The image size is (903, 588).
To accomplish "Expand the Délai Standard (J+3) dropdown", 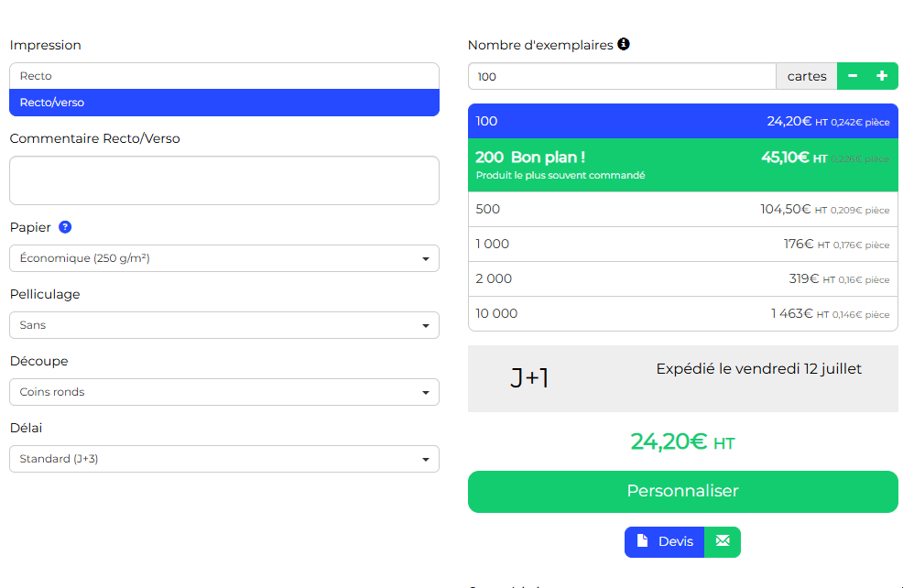I will click(224, 459).
